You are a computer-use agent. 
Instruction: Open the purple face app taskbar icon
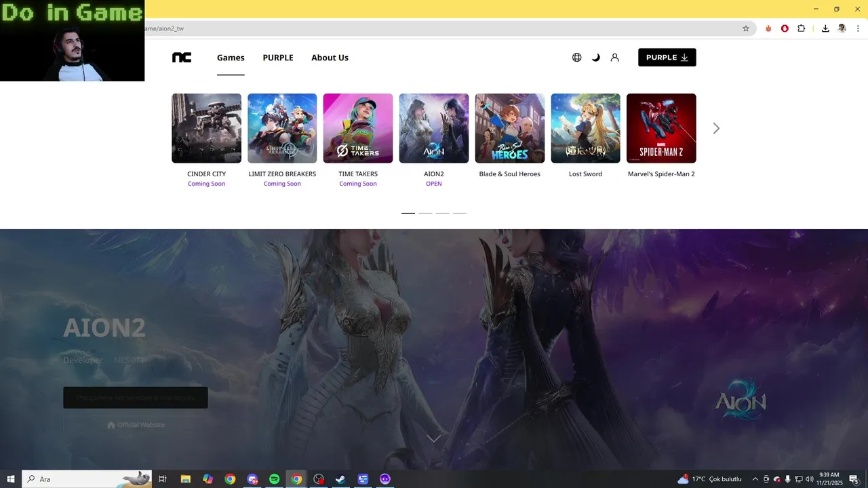[385, 479]
